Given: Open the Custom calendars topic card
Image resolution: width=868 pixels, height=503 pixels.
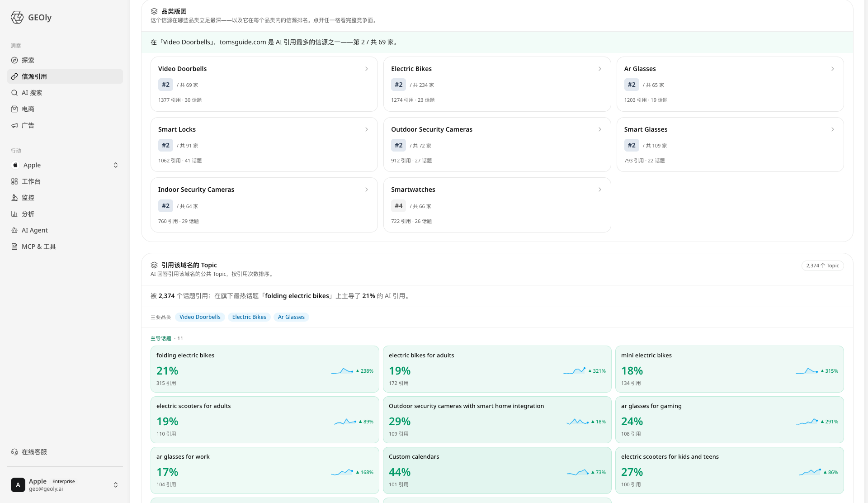Looking at the screenshot, I should pyautogui.click(x=497, y=470).
